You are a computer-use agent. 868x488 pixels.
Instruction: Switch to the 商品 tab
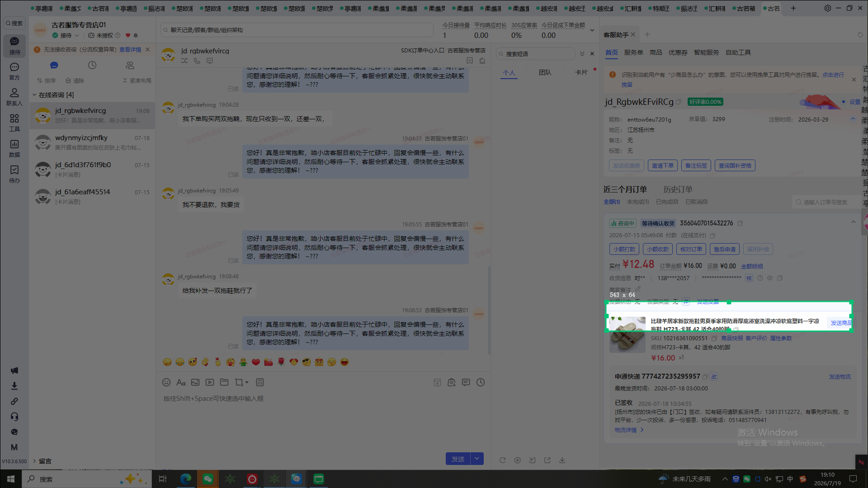tap(656, 52)
